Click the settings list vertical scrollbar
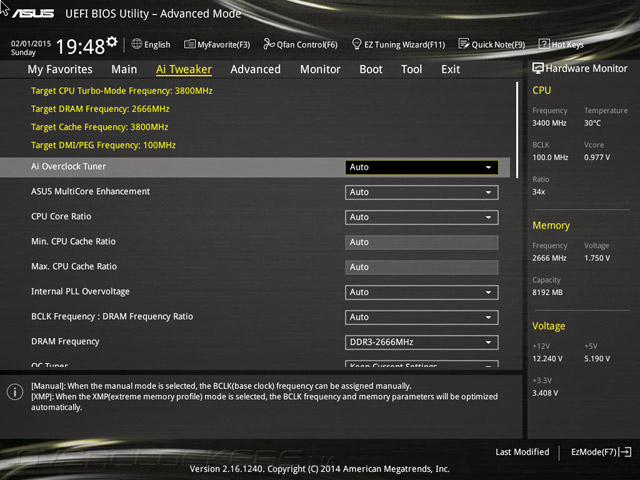The height and width of the screenshot is (480, 640). point(517,130)
